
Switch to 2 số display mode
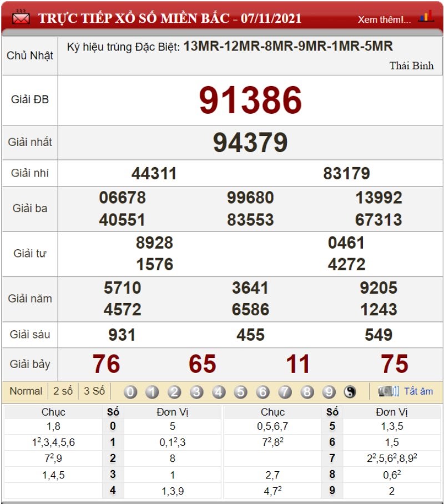63,391
